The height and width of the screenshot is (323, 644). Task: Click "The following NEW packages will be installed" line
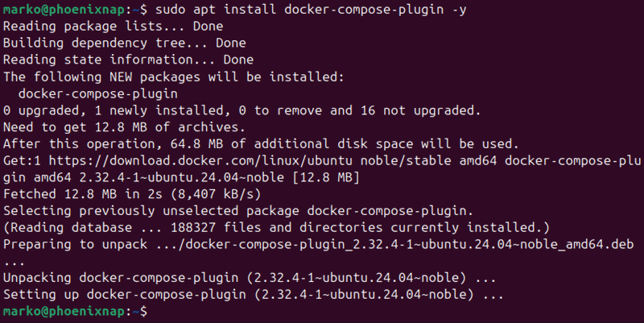tap(173, 77)
